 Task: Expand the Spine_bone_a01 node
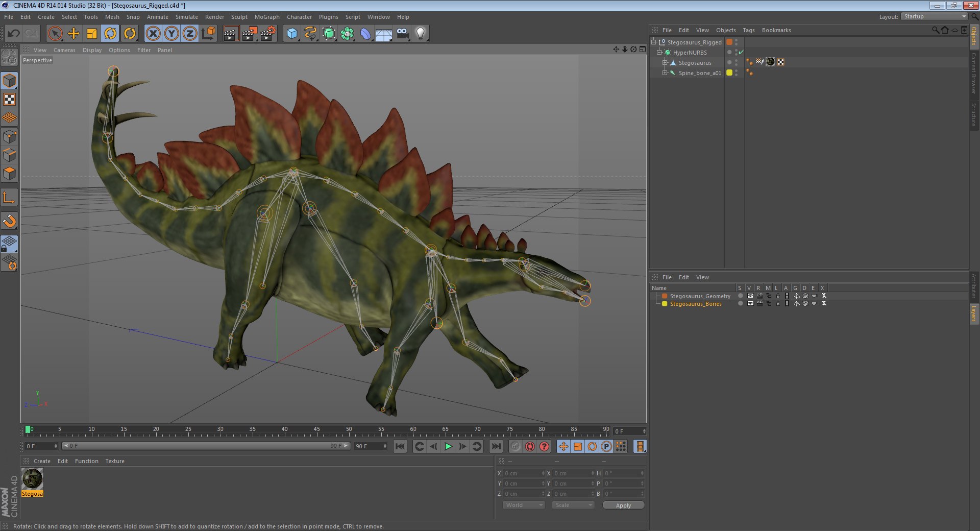click(x=665, y=73)
